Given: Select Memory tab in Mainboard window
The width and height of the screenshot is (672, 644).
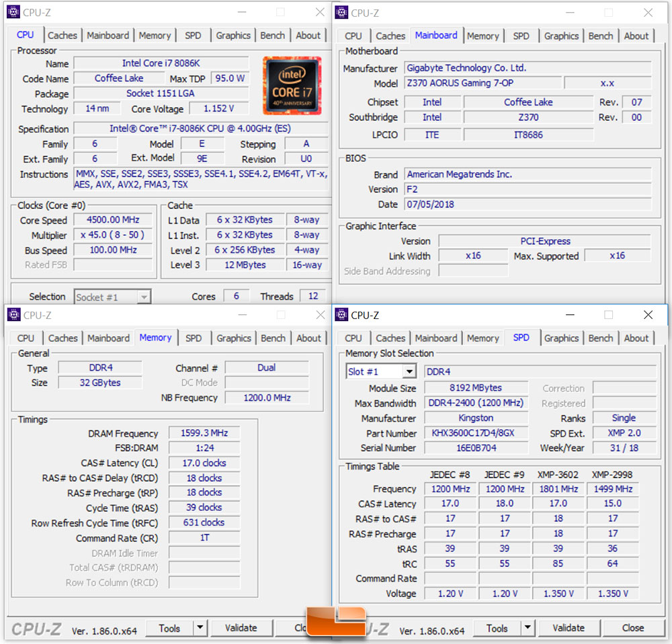Looking at the screenshot, I should 483,36.
